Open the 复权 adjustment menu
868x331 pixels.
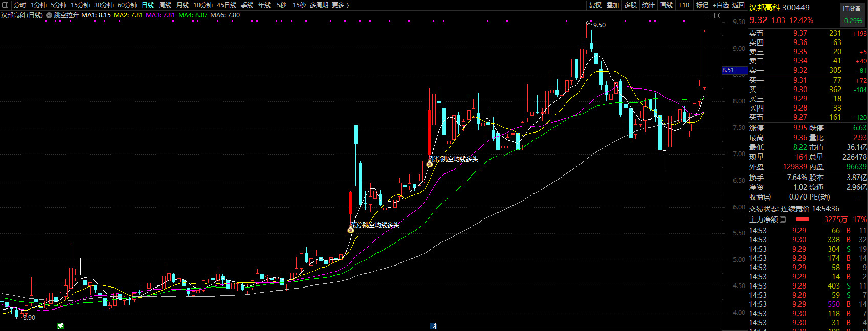point(595,5)
